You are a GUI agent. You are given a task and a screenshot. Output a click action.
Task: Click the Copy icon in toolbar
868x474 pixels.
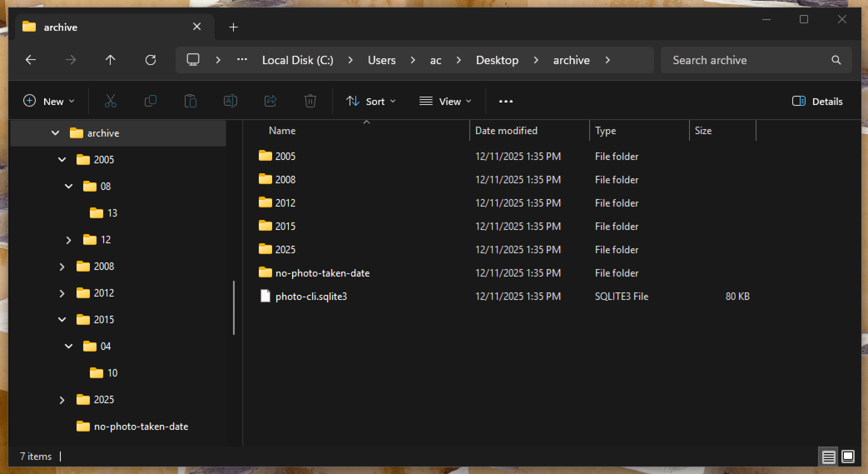coord(151,101)
